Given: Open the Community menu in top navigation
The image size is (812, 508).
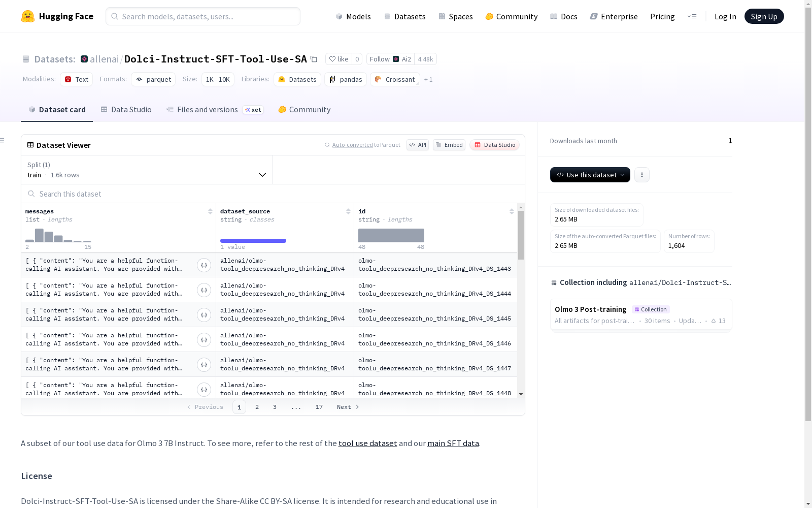Looking at the screenshot, I should coord(512,16).
